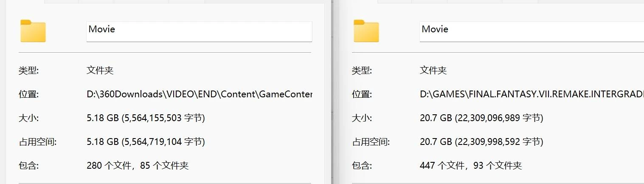Click the 包含: label in the right window

[x=362, y=165]
